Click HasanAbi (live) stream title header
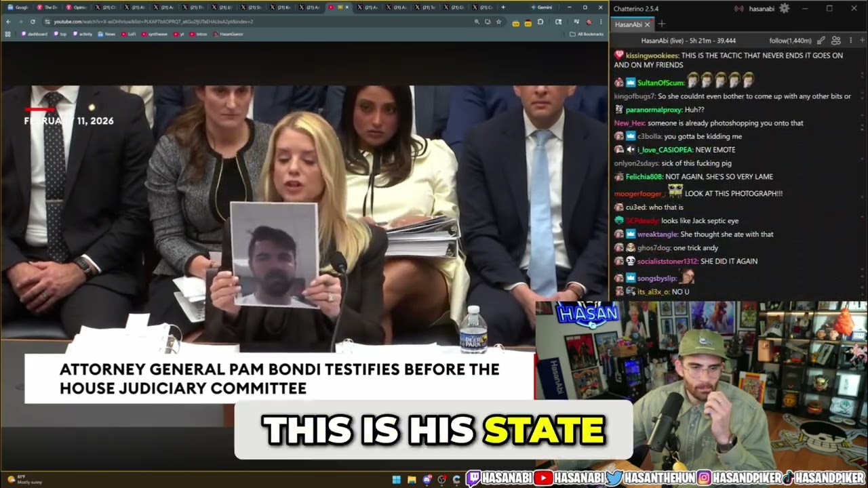The image size is (868, 488). click(x=688, y=41)
